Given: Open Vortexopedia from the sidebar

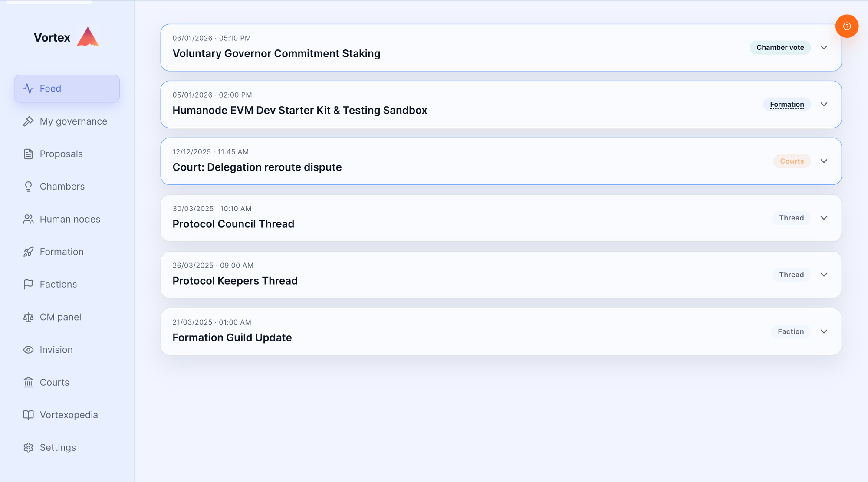Looking at the screenshot, I should (x=69, y=415).
